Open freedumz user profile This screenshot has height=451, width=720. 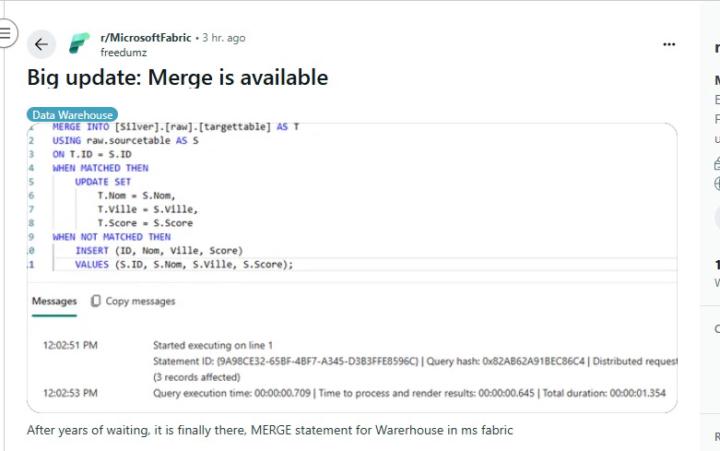124,52
